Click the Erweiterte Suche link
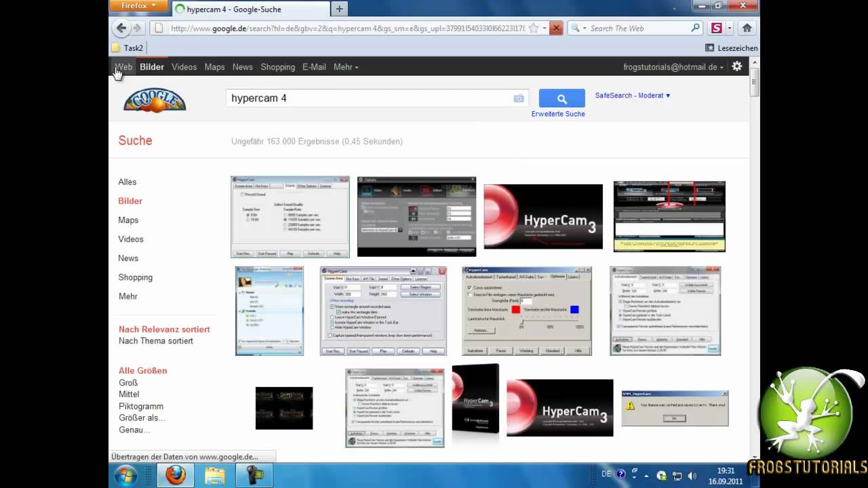Viewport: 868px width, 488px height. click(558, 114)
